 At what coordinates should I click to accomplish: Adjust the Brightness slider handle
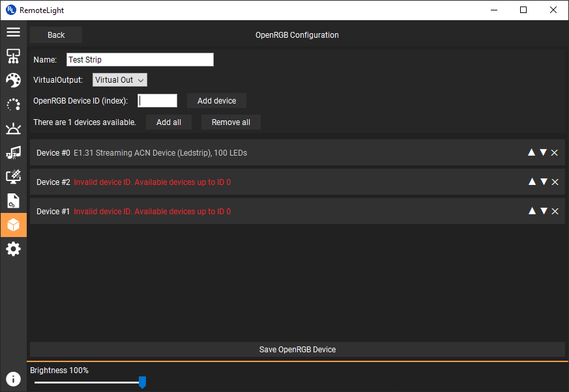point(142,382)
